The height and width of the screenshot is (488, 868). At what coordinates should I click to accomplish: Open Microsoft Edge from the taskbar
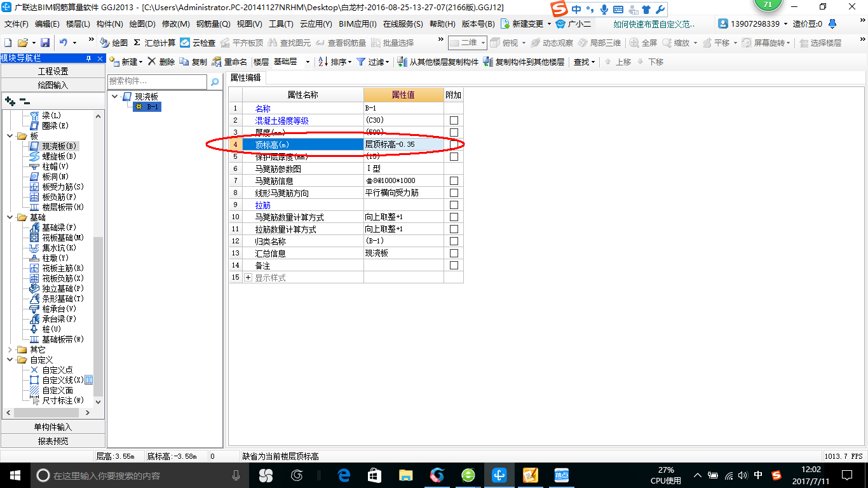pyautogui.click(x=344, y=475)
